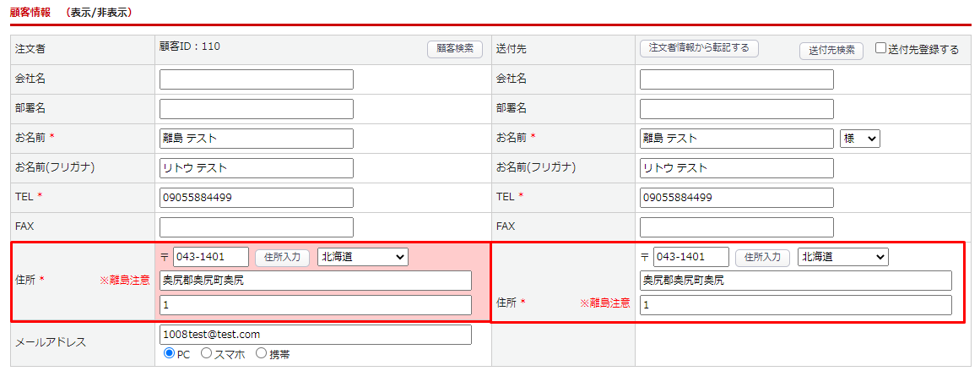
Task: Select the PC radio button
Action: point(169,354)
